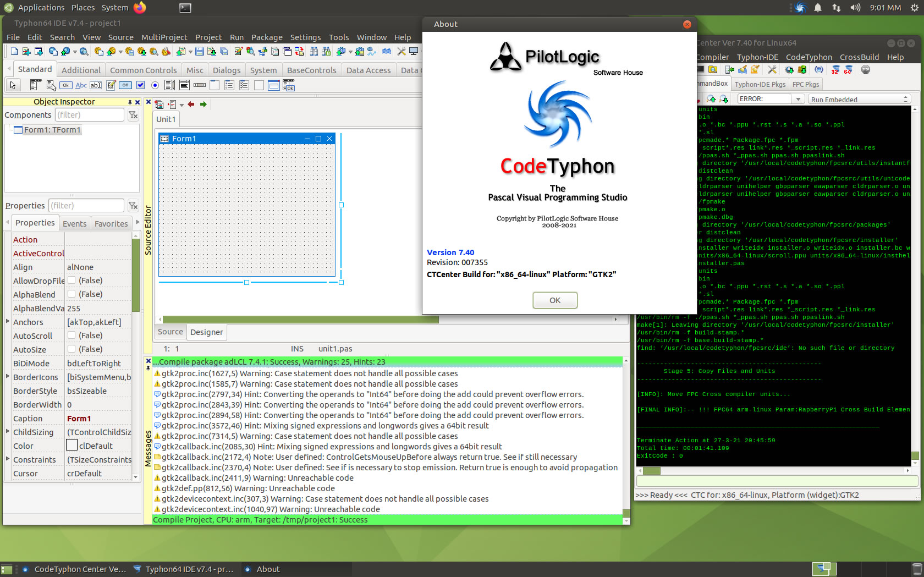Screen dimensions: 924x577
Task: Select the TRadioButton component in palette
Action: (155, 85)
